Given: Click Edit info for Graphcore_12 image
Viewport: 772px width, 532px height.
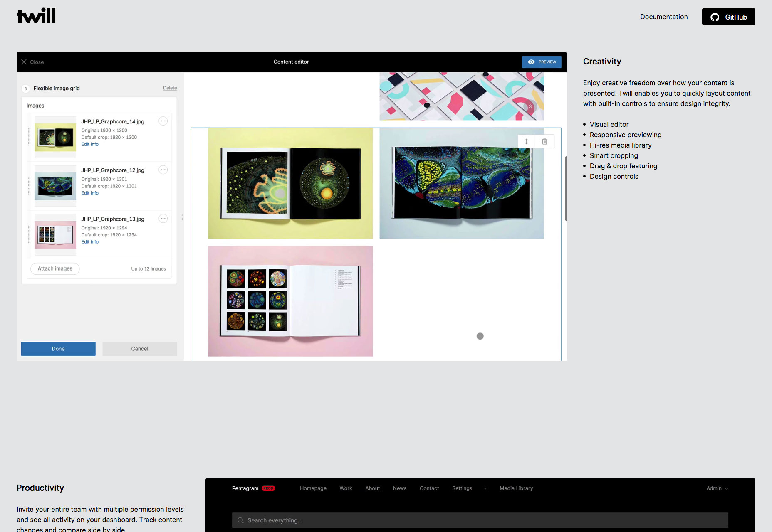Looking at the screenshot, I should coord(90,193).
